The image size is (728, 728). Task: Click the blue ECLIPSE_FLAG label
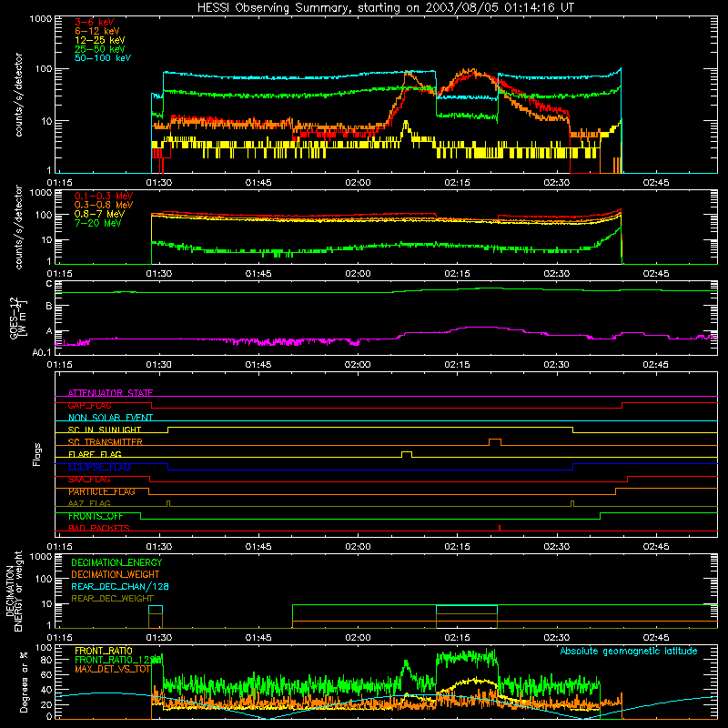[x=99, y=467]
